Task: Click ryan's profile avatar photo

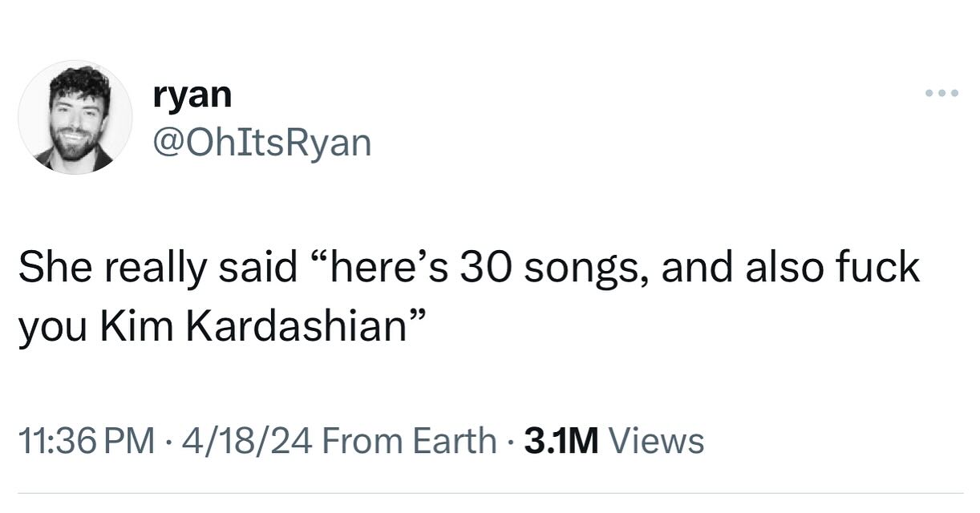Action: (75, 117)
